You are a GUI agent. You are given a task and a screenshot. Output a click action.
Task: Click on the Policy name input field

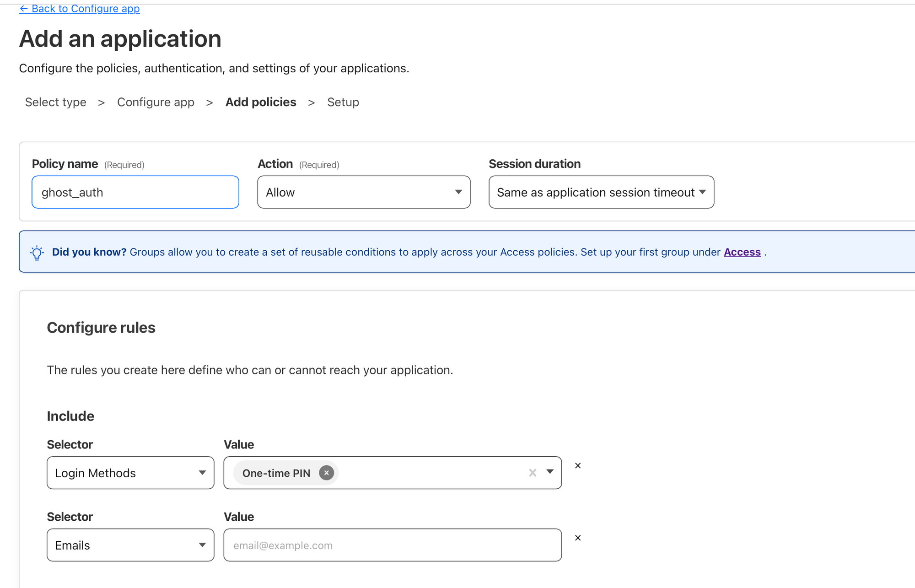click(x=135, y=192)
